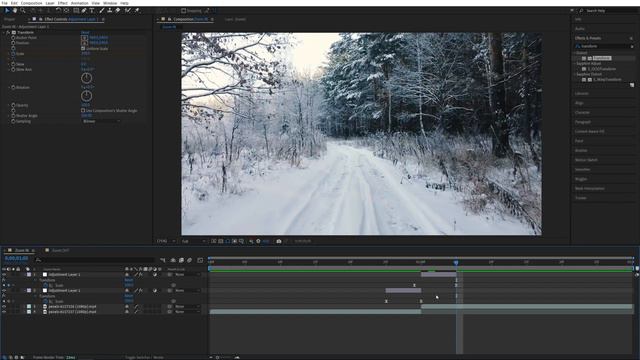Open the Wiggler panel
This screenshot has width=640, height=360.
(581, 179)
